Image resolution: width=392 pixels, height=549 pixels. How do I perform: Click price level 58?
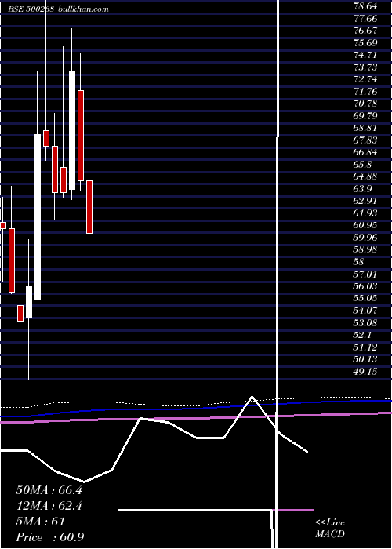(359, 262)
